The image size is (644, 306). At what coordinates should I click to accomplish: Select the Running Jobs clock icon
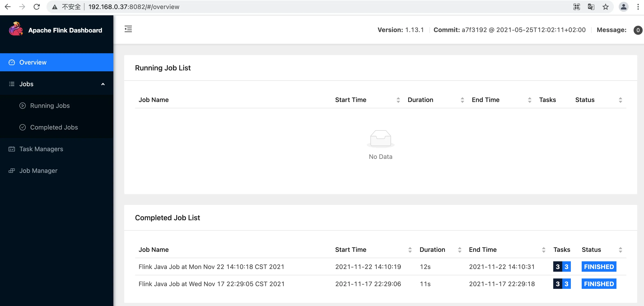pos(23,106)
